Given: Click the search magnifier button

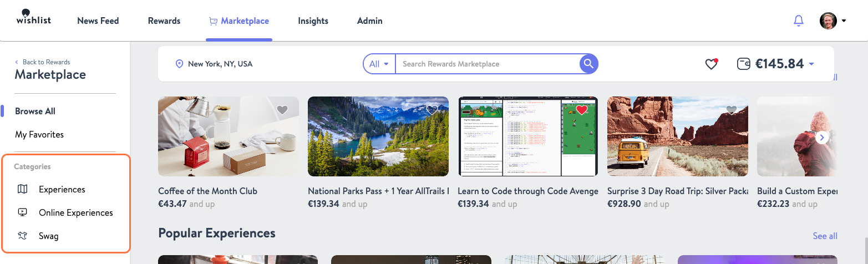Looking at the screenshot, I should click(590, 64).
